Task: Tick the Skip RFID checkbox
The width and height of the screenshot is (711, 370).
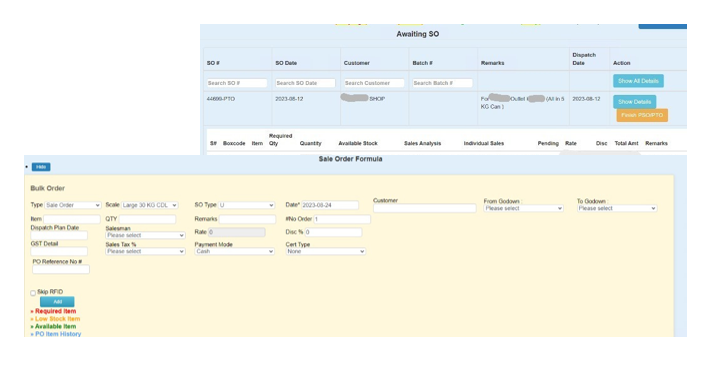Action: tap(33, 293)
